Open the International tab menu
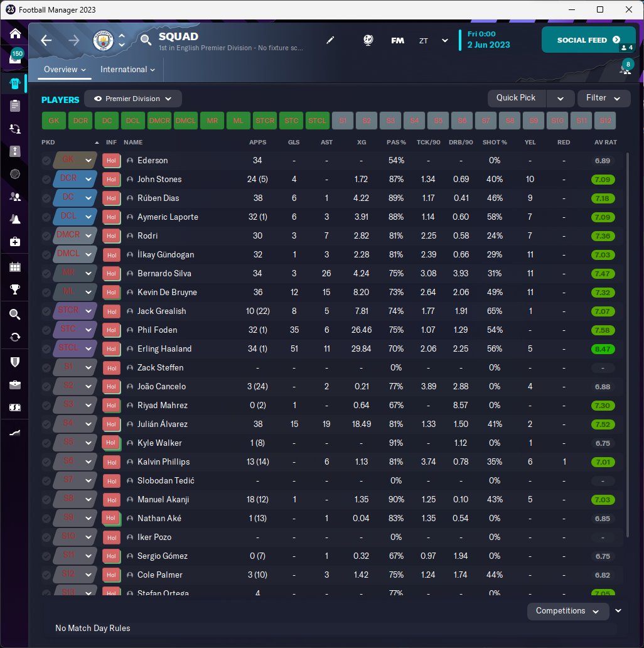Screen dimensions: 644x648 (127, 70)
